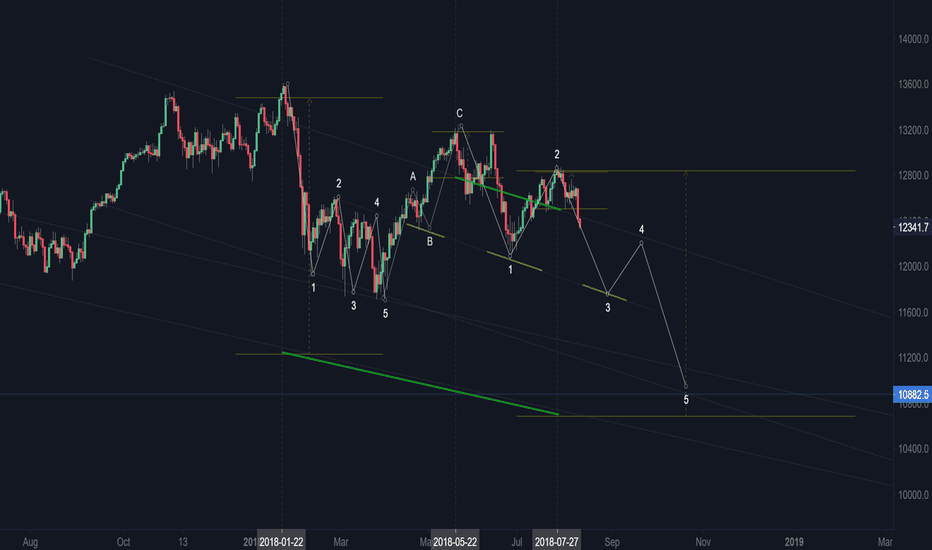This screenshot has width=932, height=550.
Task: Click the Nov label on time axis
Action: tap(703, 542)
